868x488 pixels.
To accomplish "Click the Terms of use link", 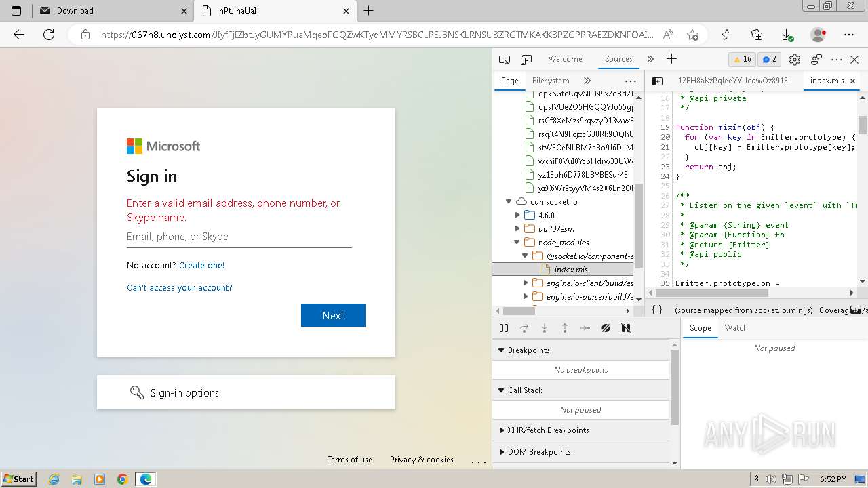I will [350, 460].
